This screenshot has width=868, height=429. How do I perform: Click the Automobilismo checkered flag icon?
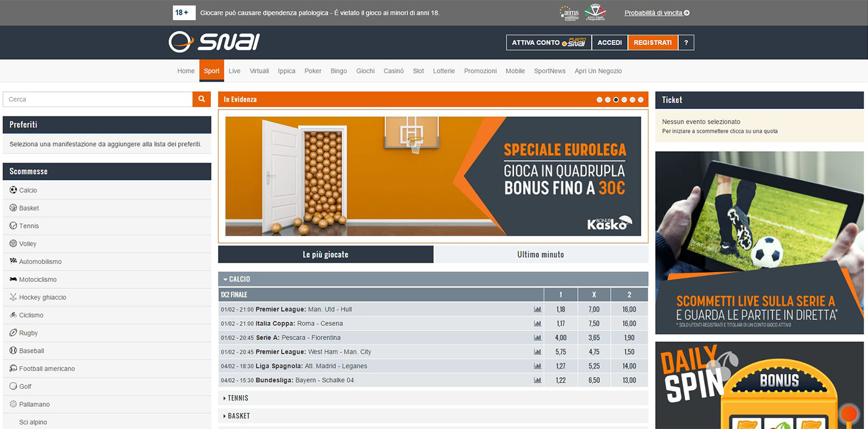point(13,261)
